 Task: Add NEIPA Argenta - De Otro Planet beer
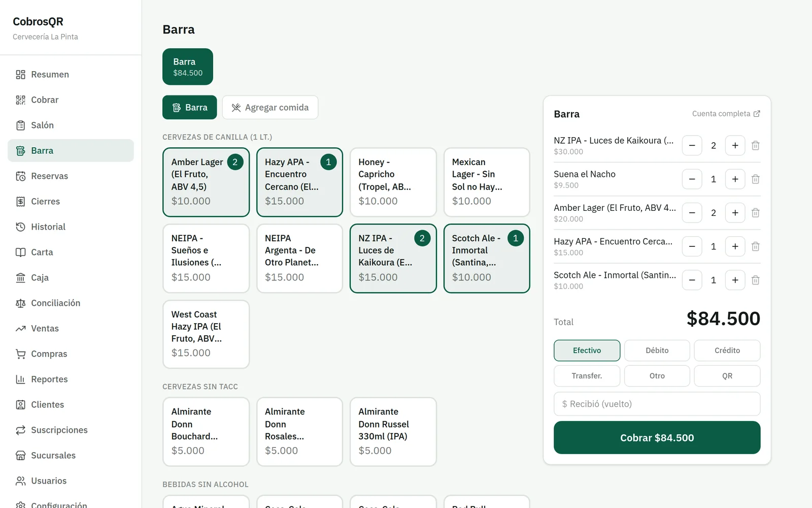(x=299, y=258)
